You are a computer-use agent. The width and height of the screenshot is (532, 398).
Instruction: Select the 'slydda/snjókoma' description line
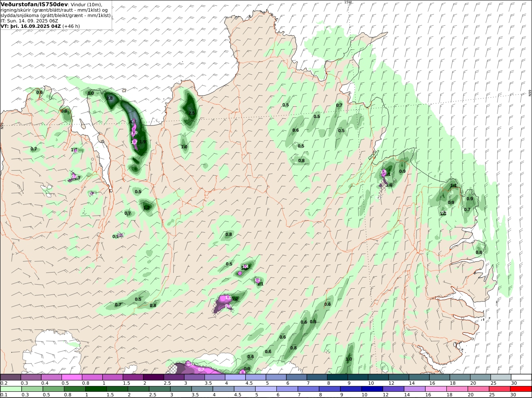(56, 15)
